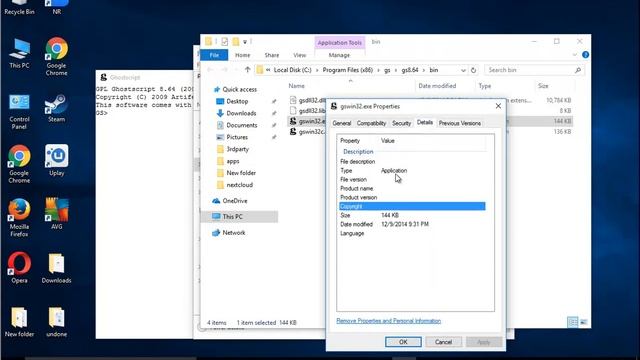Open the NR desktop shortcut
This screenshot has width=640, height=360.
point(56,7)
